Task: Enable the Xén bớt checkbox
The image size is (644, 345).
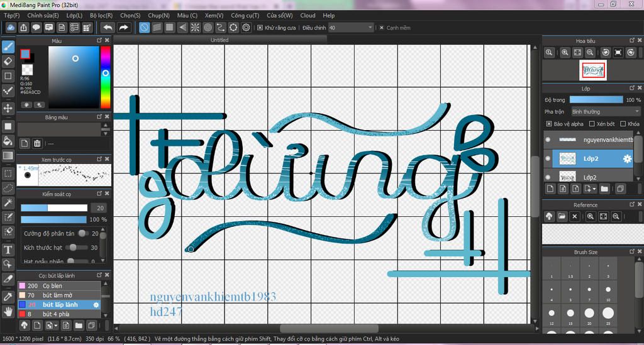Action: (x=592, y=123)
